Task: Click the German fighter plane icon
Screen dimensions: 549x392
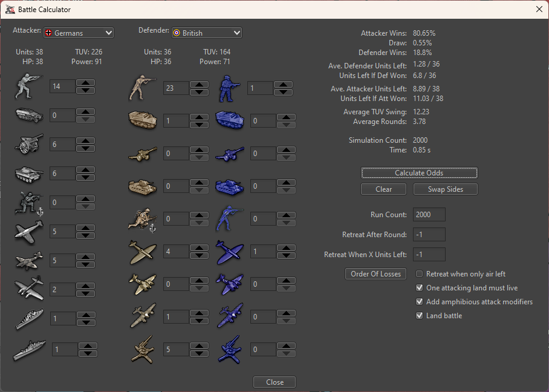Action: 28,231
